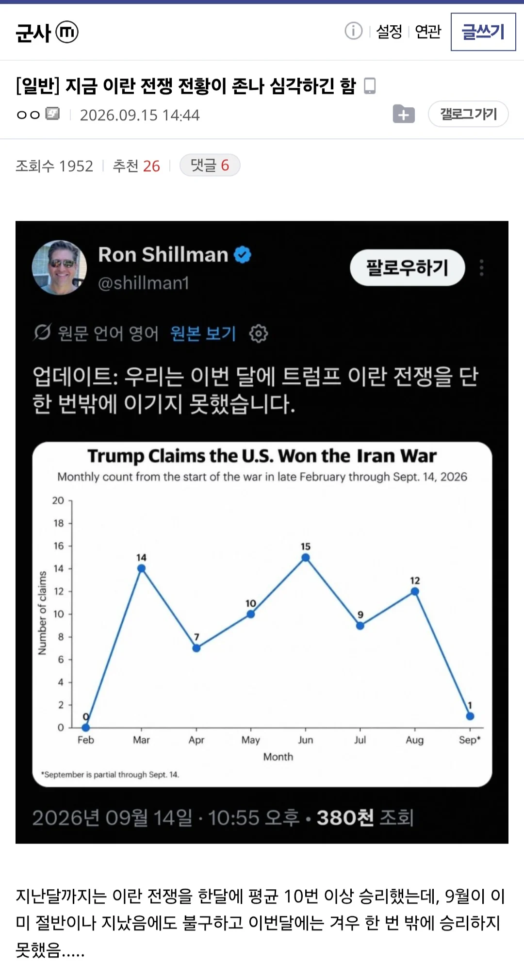Tap the 갤로그가기 button
This screenshot has height=980, width=524.
(x=468, y=114)
